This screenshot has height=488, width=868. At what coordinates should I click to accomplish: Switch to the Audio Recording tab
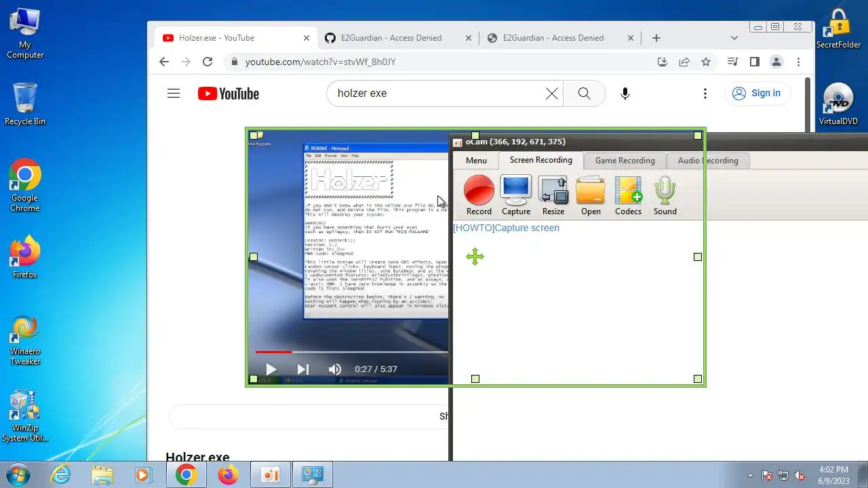(708, 161)
